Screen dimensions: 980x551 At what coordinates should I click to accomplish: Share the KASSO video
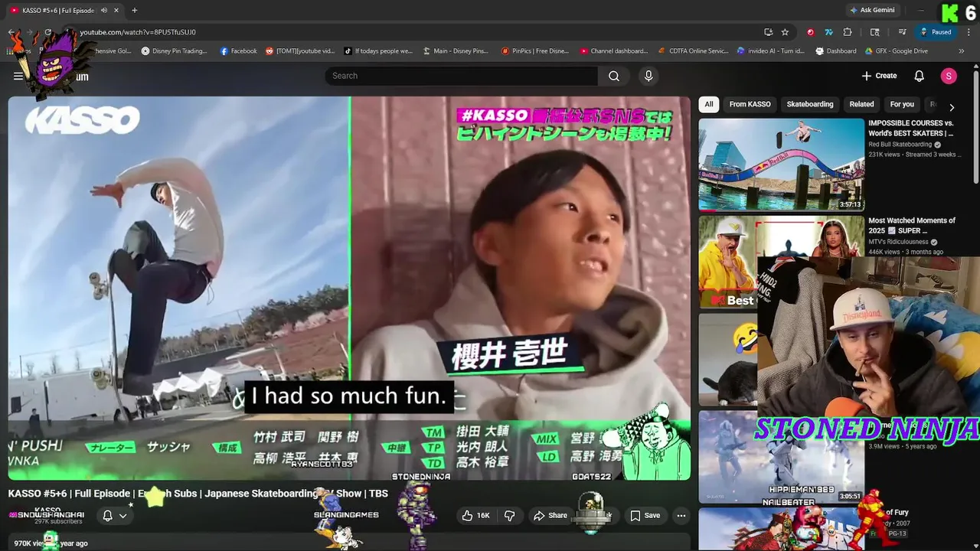tap(550, 516)
